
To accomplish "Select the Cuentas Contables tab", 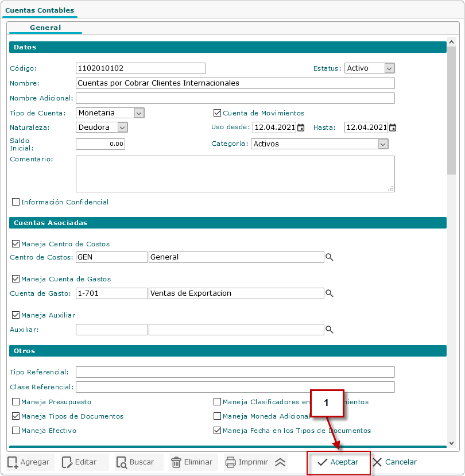I will point(40,10).
